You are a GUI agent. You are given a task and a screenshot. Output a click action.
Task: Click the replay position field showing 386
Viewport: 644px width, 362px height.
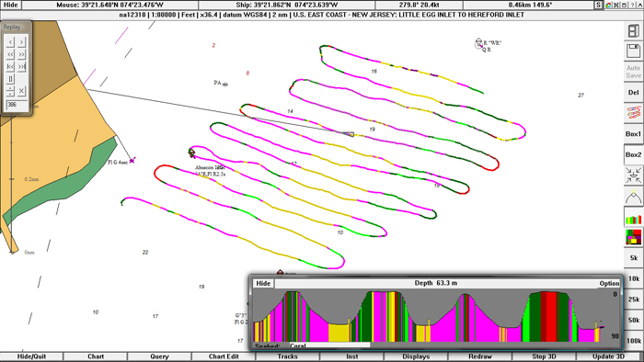[x=17, y=105]
